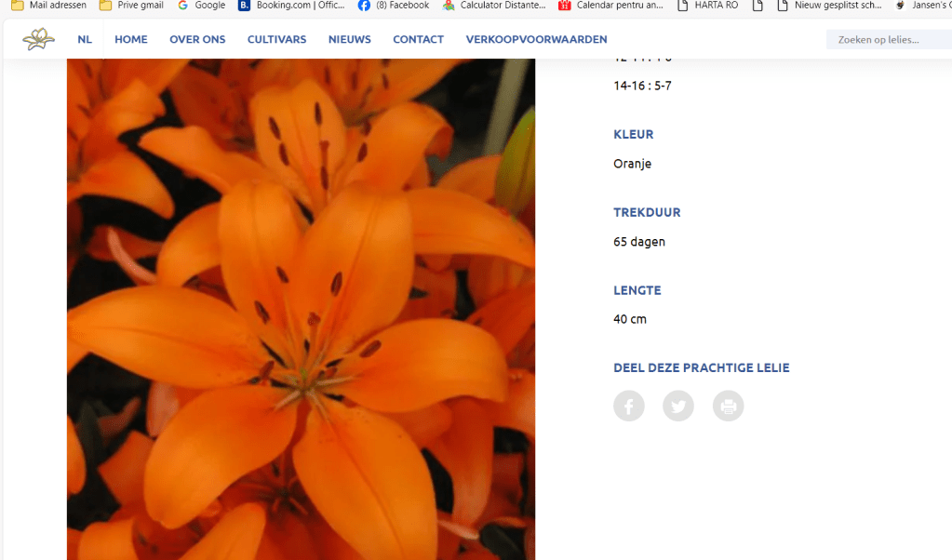Open the Mail adressen bookmark folder

coord(49,6)
